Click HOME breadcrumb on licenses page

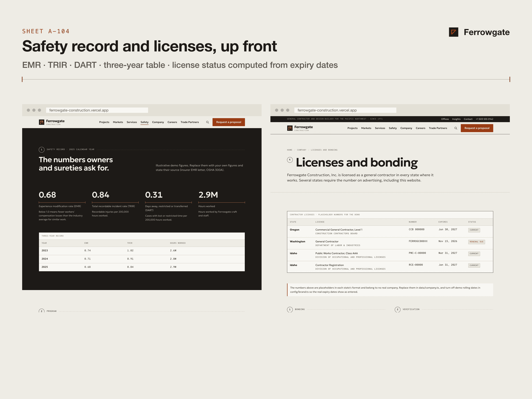(289, 150)
